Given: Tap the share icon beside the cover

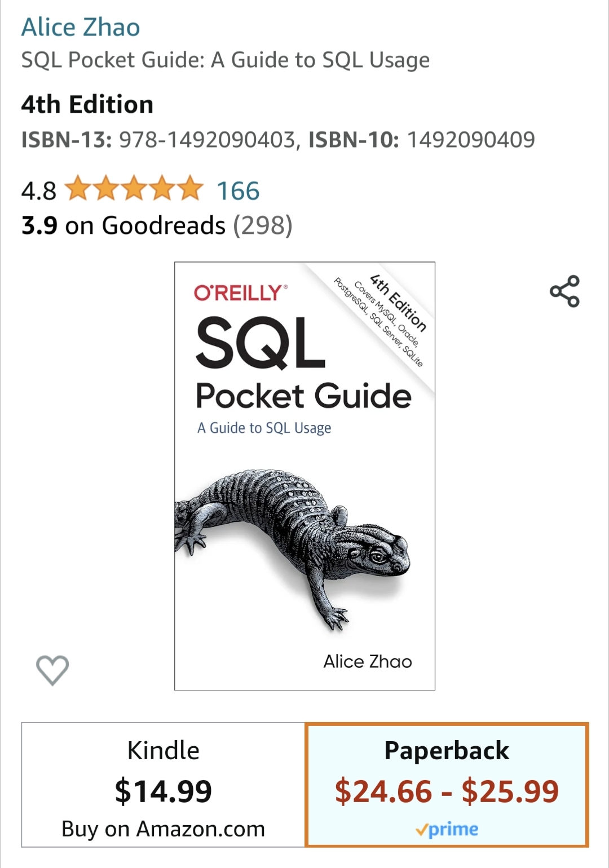Looking at the screenshot, I should coord(564,291).
